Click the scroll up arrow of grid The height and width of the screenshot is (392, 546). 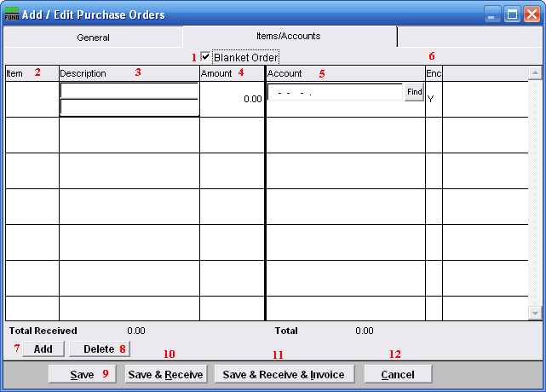click(534, 74)
